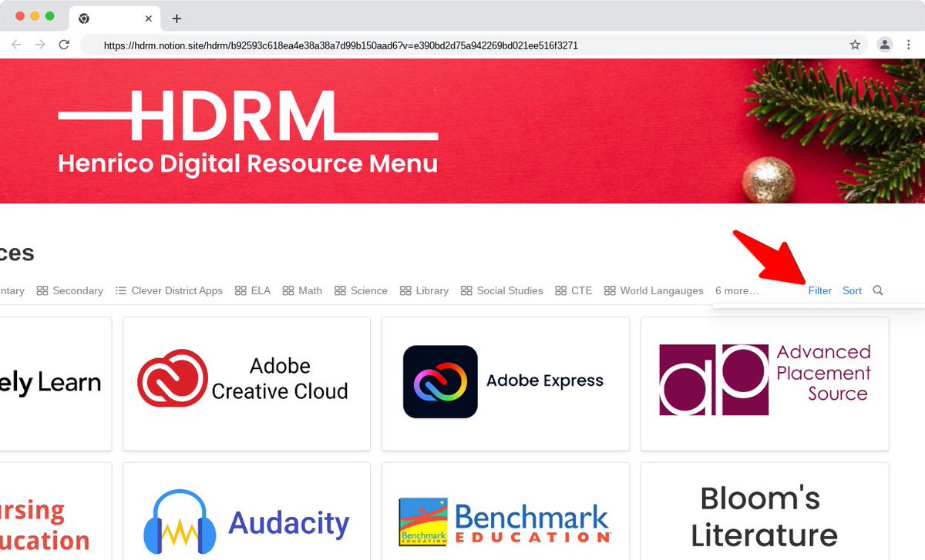Open the Adobe Creative Cloud card
The height and width of the screenshot is (560, 925).
[247, 383]
